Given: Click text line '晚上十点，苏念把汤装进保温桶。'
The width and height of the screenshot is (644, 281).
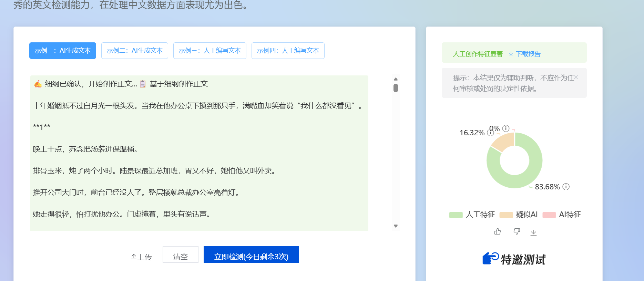Looking at the screenshot, I should 86,149.
